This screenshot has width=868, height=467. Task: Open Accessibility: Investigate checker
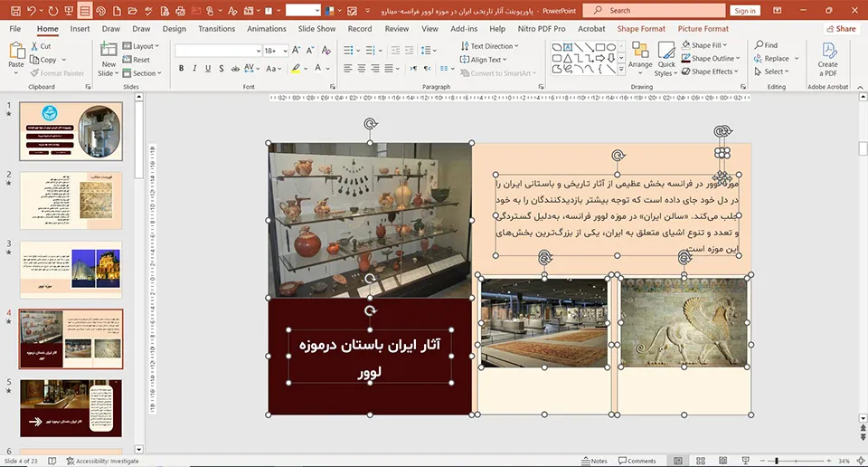[x=102, y=461]
